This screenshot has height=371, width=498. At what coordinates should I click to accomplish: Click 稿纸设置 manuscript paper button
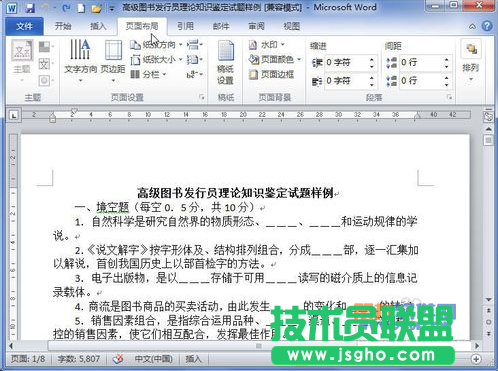tap(226, 63)
